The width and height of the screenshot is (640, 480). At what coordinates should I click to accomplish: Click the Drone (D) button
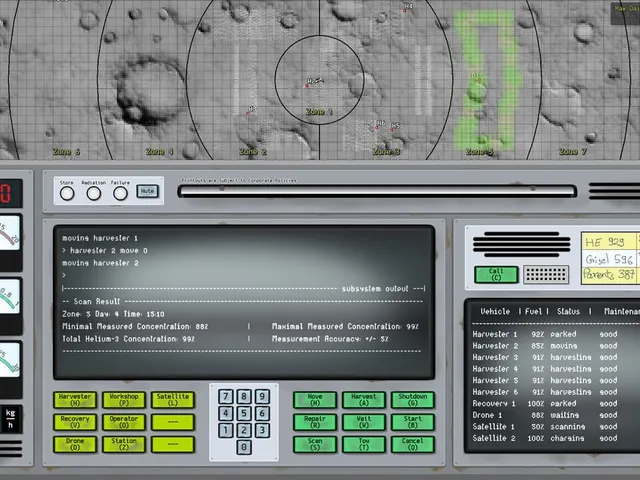coord(75,444)
